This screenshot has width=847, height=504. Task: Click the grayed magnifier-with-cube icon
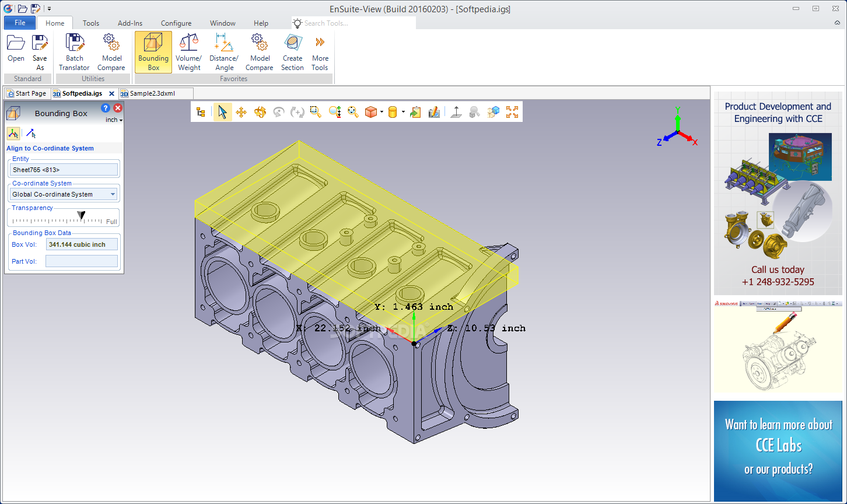click(475, 112)
